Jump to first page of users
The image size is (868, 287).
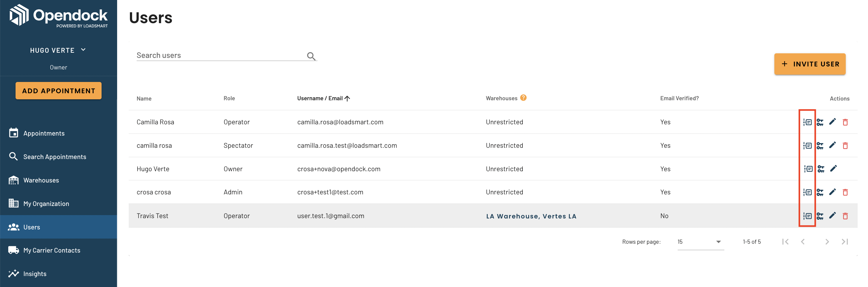point(785,242)
